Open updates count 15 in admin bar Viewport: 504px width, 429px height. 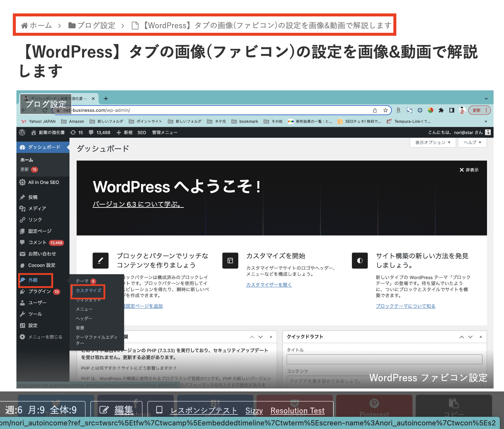click(x=77, y=132)
